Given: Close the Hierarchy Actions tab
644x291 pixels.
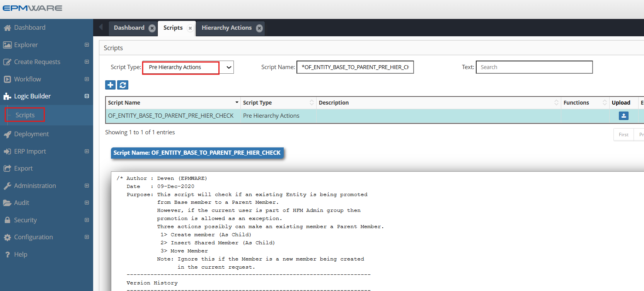Looking at the screenshot, I should (x=259, y=28).
